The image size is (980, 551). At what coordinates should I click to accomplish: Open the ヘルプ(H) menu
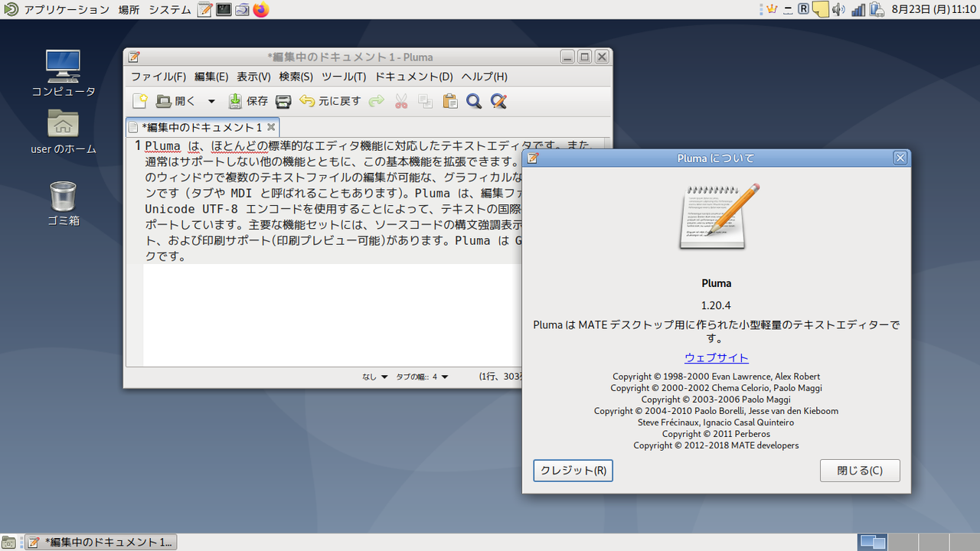pyautogui.click(x=484, y=77)
